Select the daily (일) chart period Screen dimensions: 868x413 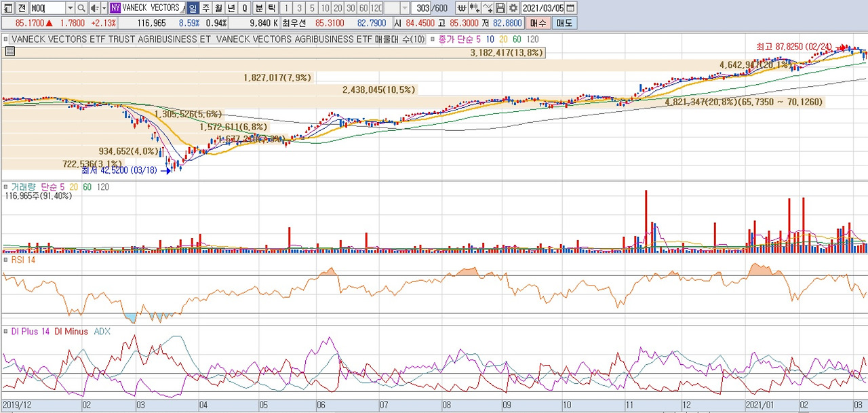[x=193, y=8]
